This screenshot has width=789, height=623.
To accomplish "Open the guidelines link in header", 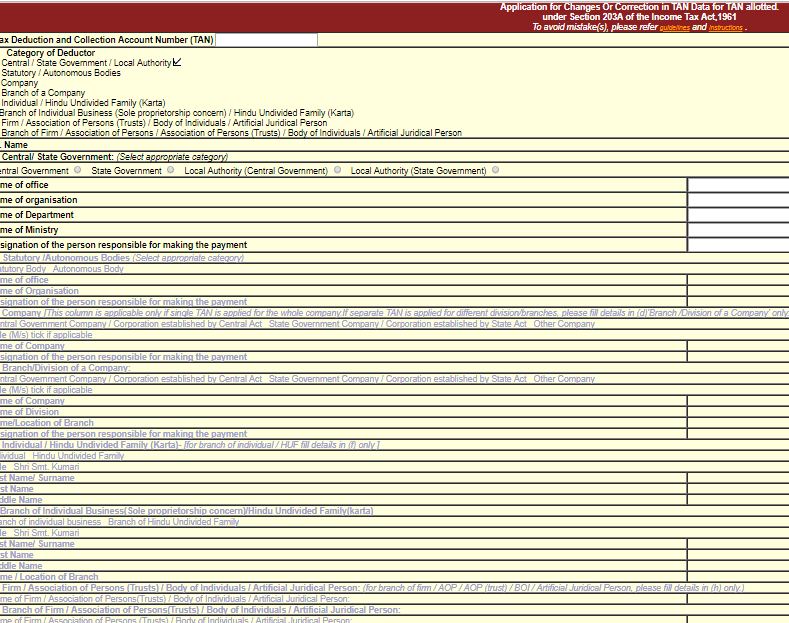I will click(x=674, y=28).
